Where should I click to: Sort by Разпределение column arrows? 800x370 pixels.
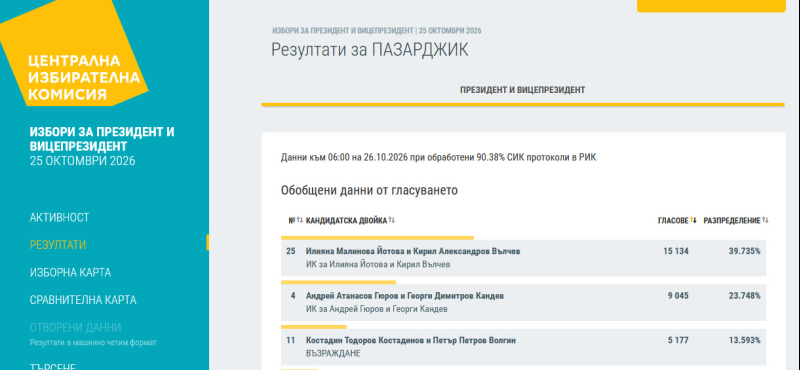point(765,220)
